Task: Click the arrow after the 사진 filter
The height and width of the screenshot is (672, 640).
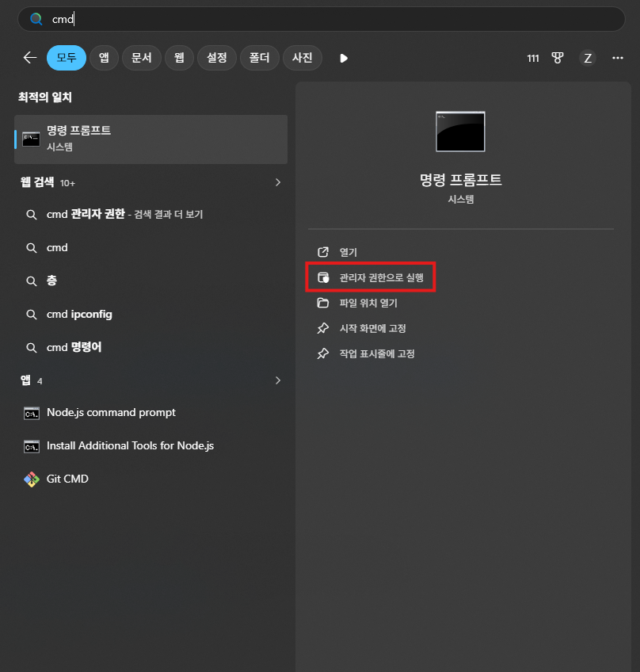Action: coord(343,57)
